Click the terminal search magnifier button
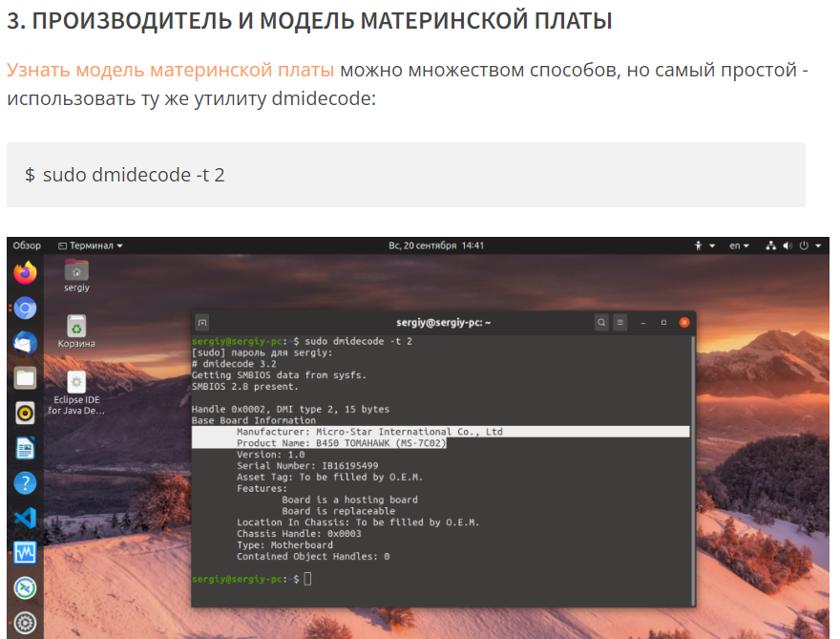The height and width of the screenshot is (639, 840). pos(601,322)
